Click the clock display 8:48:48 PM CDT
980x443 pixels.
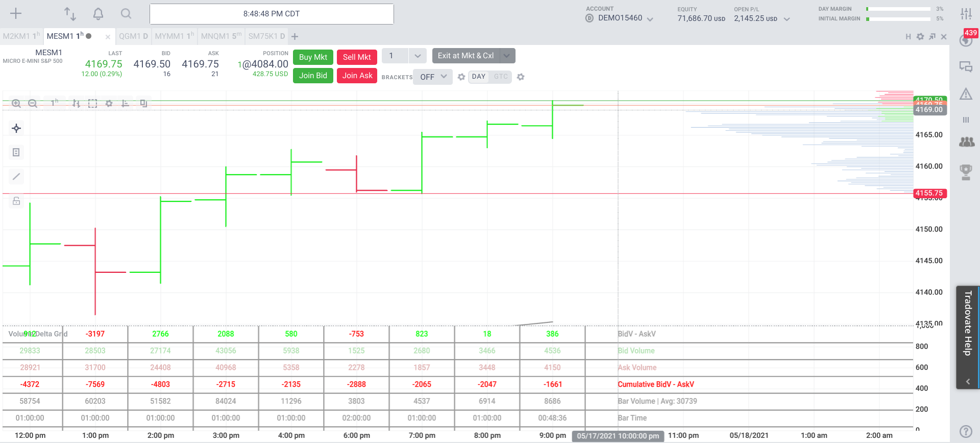272,14
